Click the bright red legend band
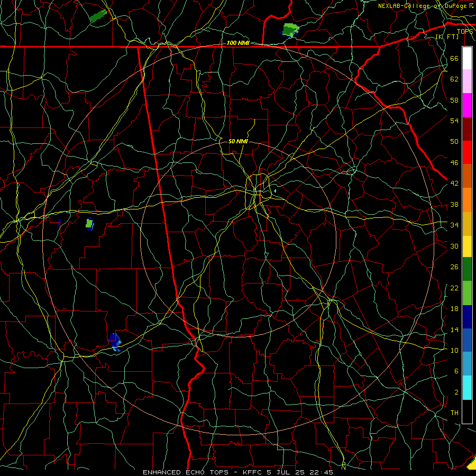 (x=467, y=152)
